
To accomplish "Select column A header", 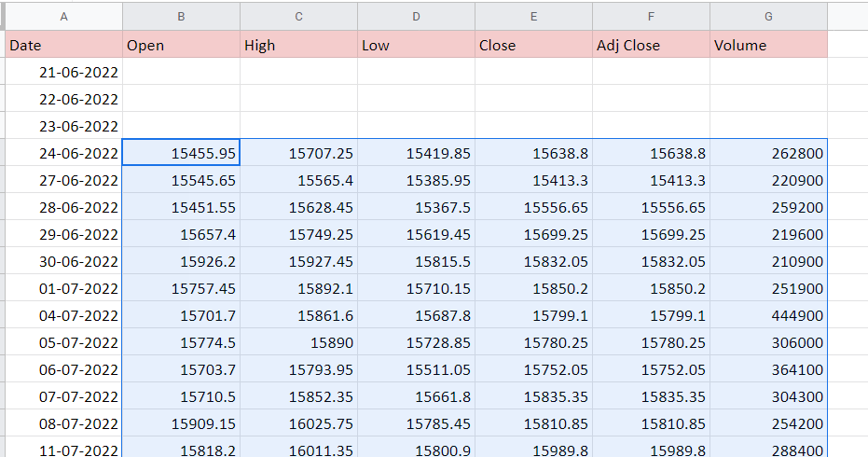I will [63, 17].
